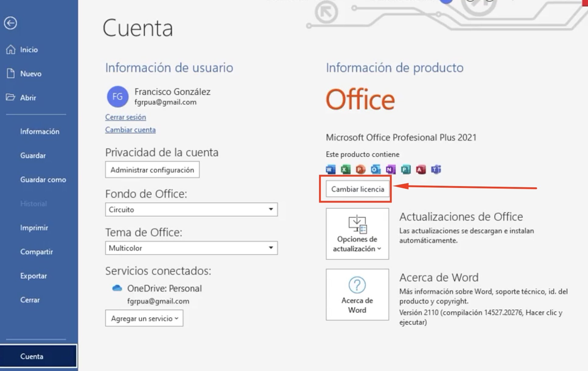Click the OneDrive cloud icon
588x371 pixels.
(x=117, y=288)
